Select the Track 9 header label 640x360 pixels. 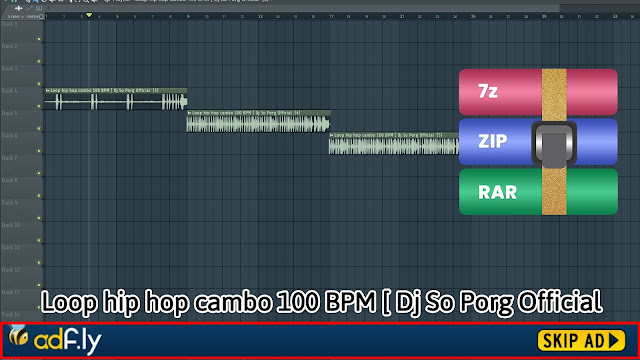pos(9,202)
